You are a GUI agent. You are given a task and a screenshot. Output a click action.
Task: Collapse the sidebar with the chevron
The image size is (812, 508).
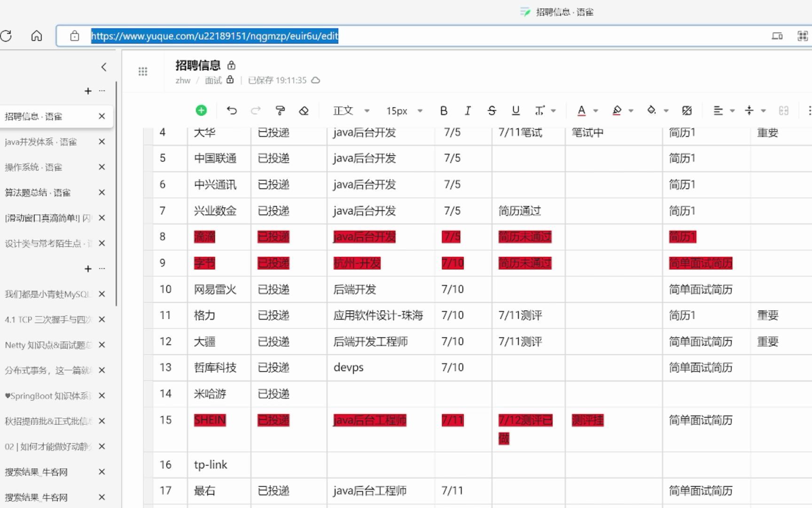point(104,67)
